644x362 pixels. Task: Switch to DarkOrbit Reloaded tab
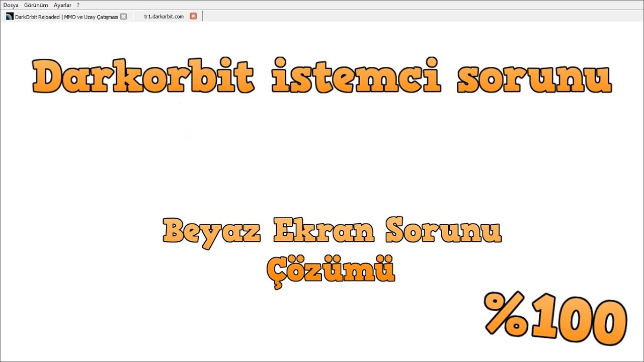pyautogui.click(x=66, y=17)
